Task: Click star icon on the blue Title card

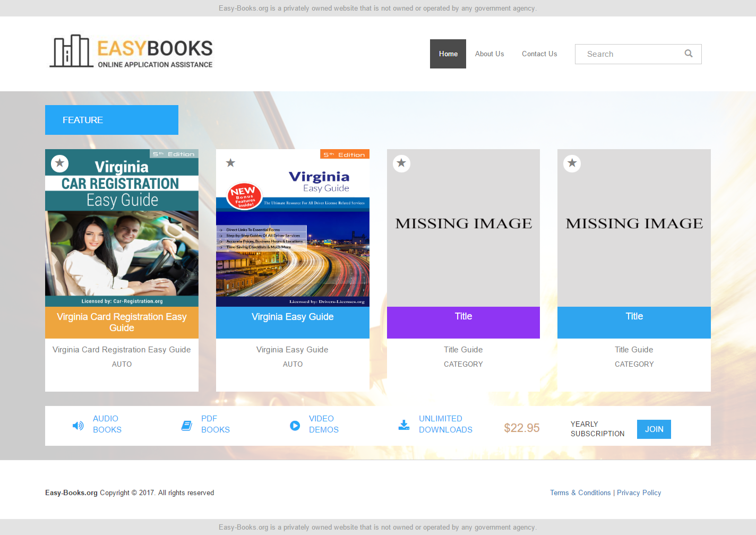Action: 572,163
